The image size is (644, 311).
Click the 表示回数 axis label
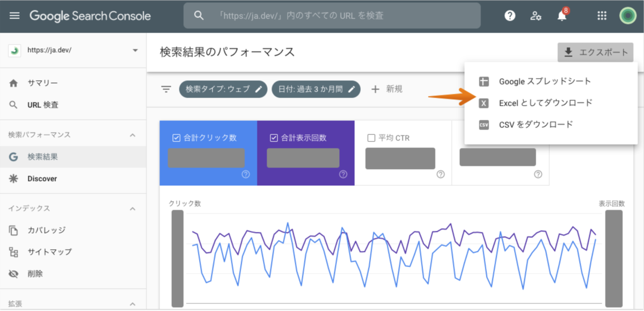pyautogui.click(x=612, y=204)
